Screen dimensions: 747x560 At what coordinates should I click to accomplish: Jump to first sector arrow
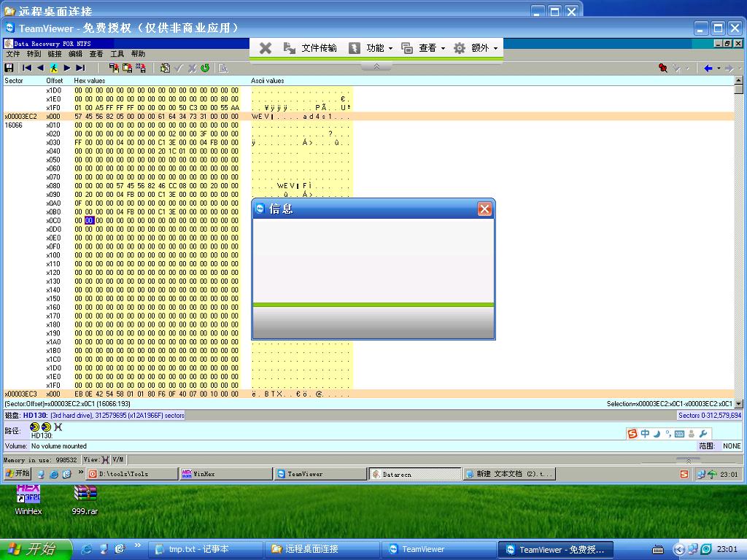27,68
